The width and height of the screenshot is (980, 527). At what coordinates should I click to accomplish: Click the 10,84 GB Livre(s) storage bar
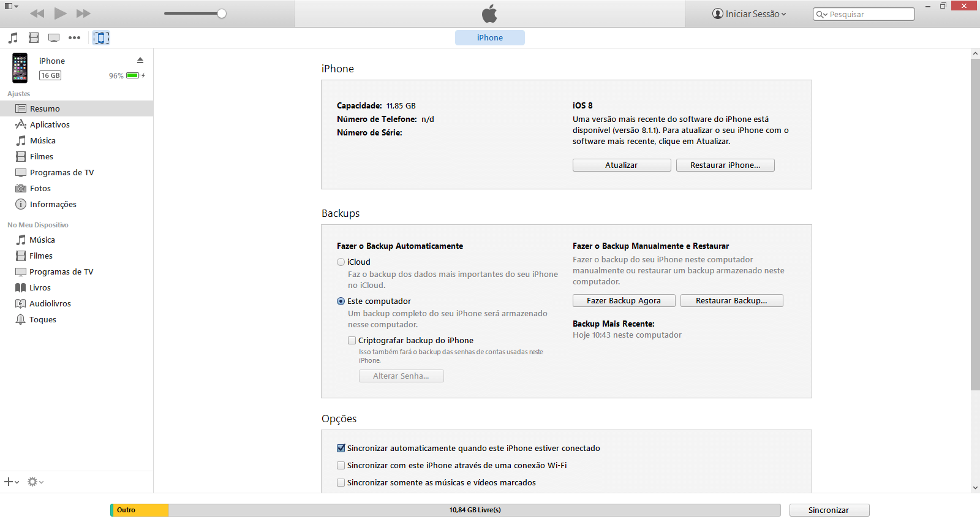[x=475, y=510]
